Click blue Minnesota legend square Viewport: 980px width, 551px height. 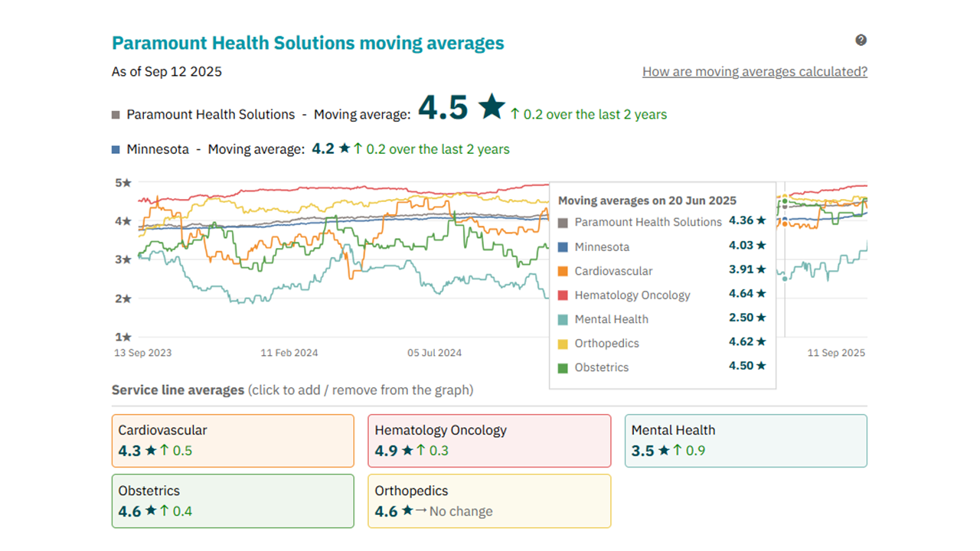(x=116, y=150)
